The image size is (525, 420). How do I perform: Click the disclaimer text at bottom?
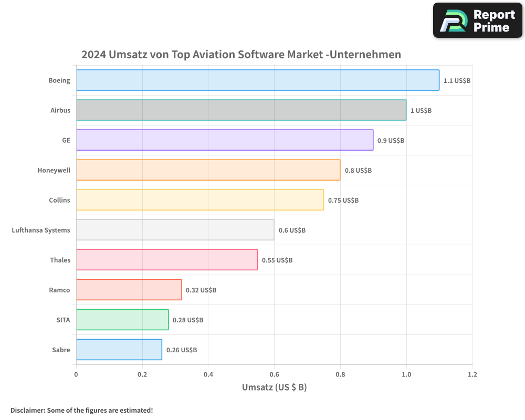pyautogui.click(x=81, y=411)
